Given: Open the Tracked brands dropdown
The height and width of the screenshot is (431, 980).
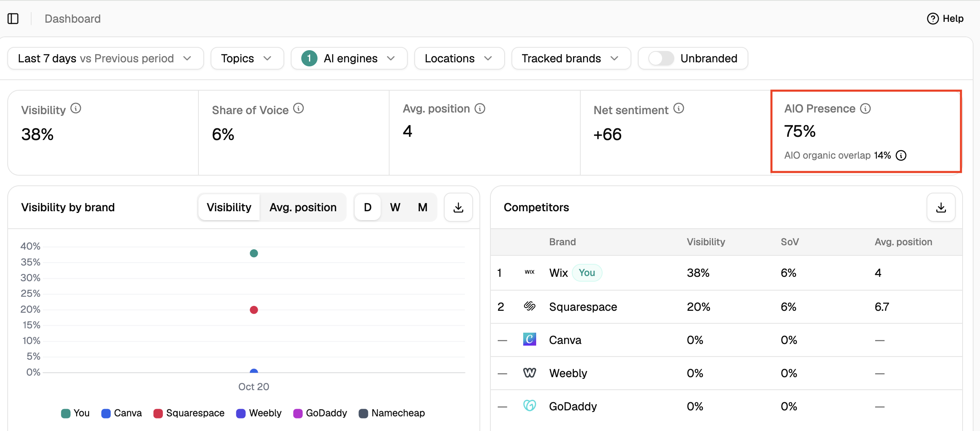Looking at the screenshot, I should [571, 58].
